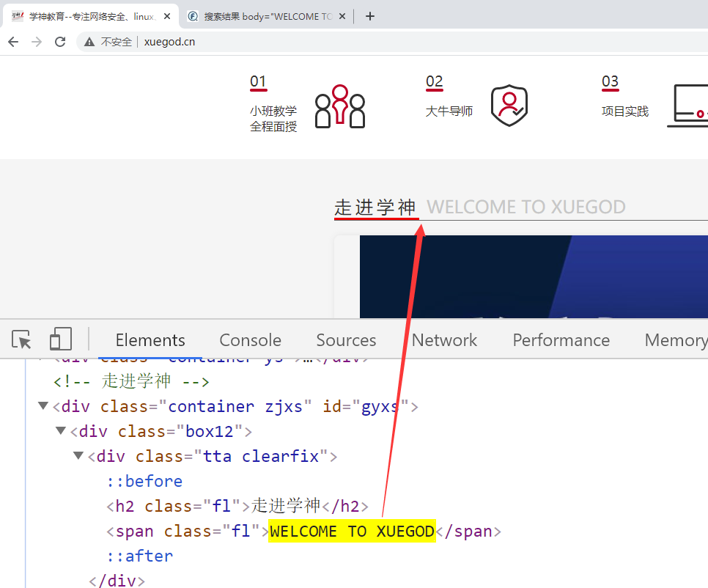The image size is (708, 588).
Task: Click the 03 number heading
Action: tap(610, 81)
